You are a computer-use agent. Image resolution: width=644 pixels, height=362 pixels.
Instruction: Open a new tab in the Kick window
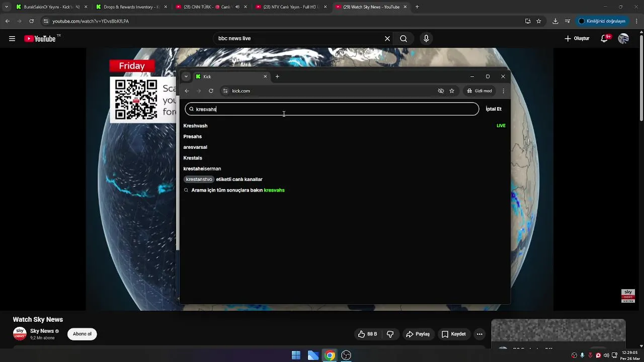[277, 76]
